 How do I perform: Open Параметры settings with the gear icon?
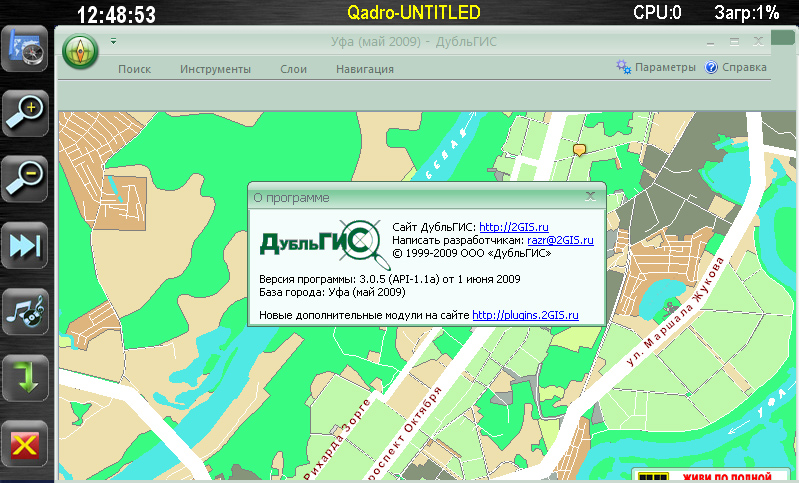[656, 68]
